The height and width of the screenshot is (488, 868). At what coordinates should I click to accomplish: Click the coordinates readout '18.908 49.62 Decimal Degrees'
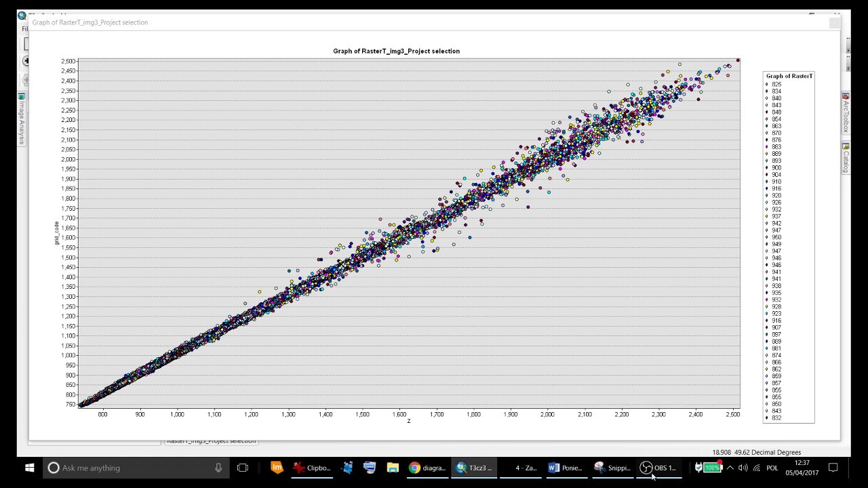coord(756,452)
